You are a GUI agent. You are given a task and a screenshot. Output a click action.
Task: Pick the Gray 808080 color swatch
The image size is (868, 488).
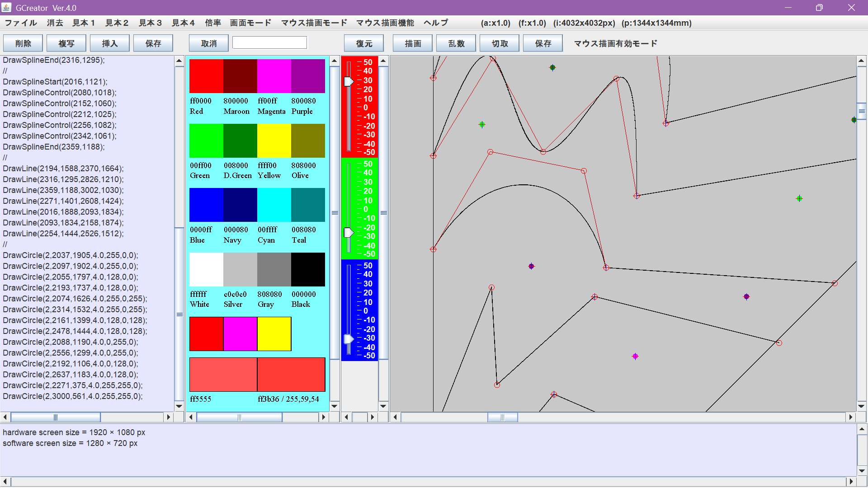(x=274, y=269)
